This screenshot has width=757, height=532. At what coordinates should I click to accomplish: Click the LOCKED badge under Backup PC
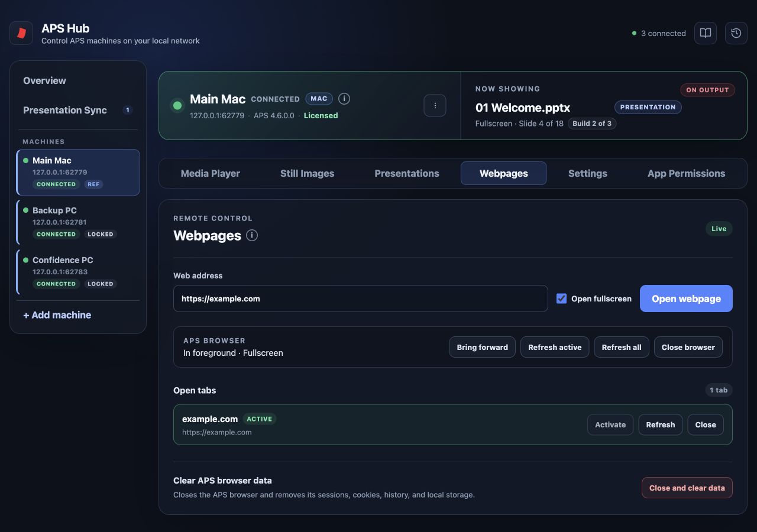pyautogui.click(x=101, y=234)
